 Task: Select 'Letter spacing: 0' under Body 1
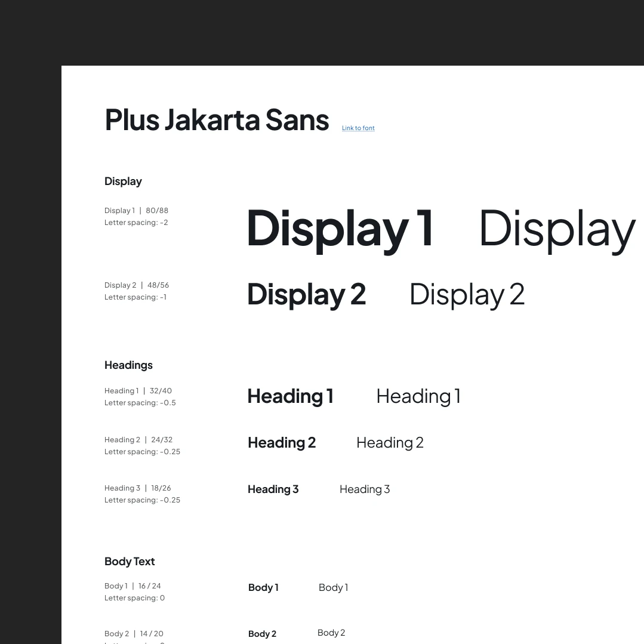click(134, 598)
